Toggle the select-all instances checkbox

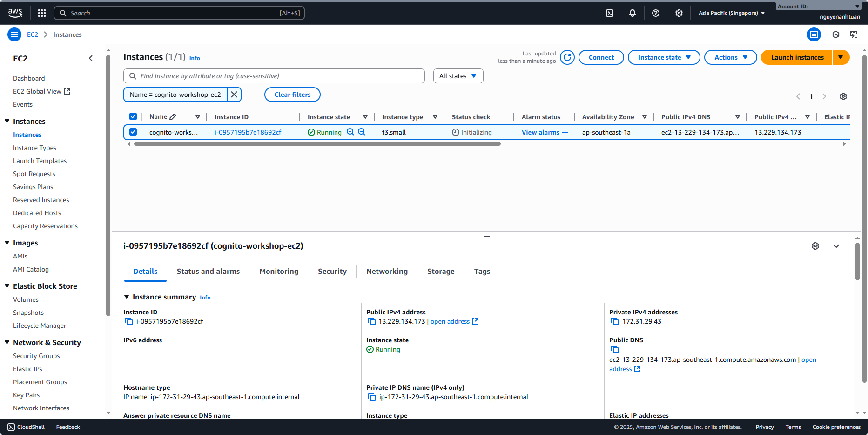[x=133, y=117]
